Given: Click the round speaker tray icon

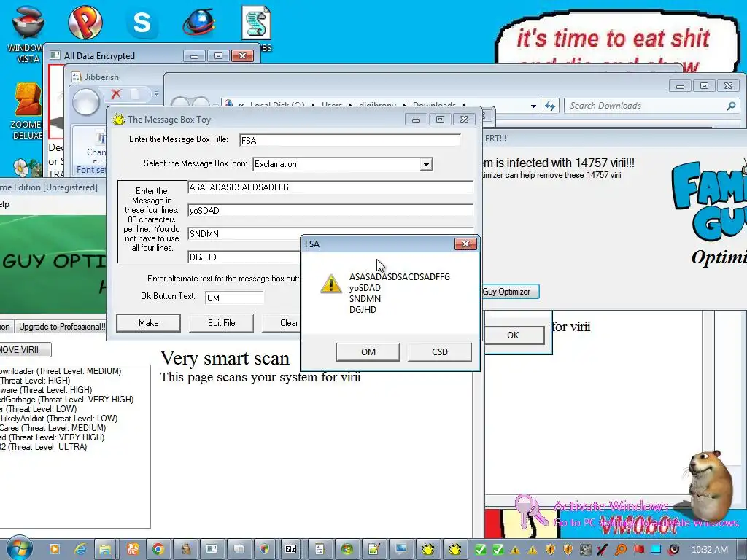Looking at the screenshot, I should click(x=673, y=550).
